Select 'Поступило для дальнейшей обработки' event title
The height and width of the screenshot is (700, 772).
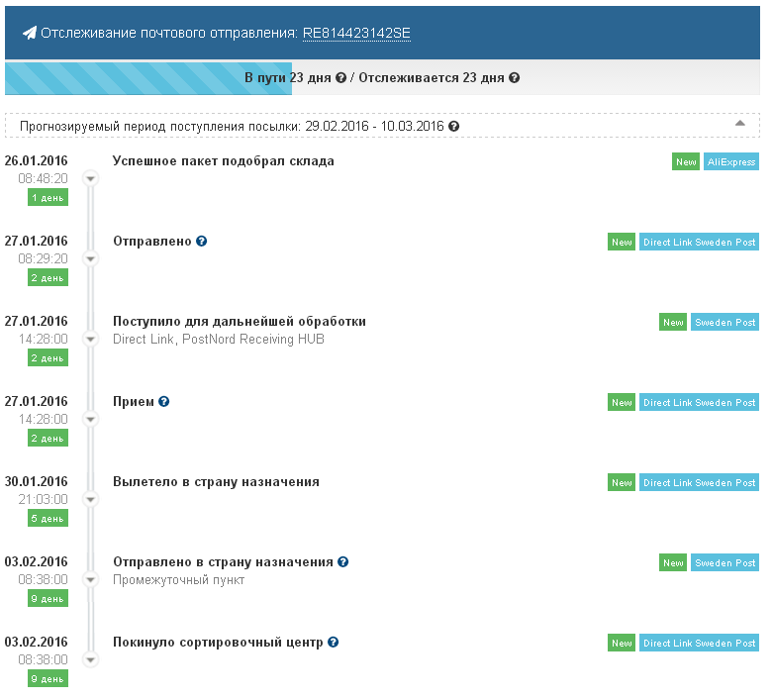[x=240, y=322]
